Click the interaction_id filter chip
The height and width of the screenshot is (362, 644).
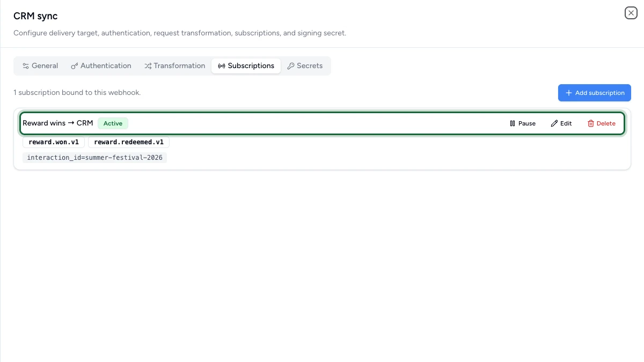point(95,158)
